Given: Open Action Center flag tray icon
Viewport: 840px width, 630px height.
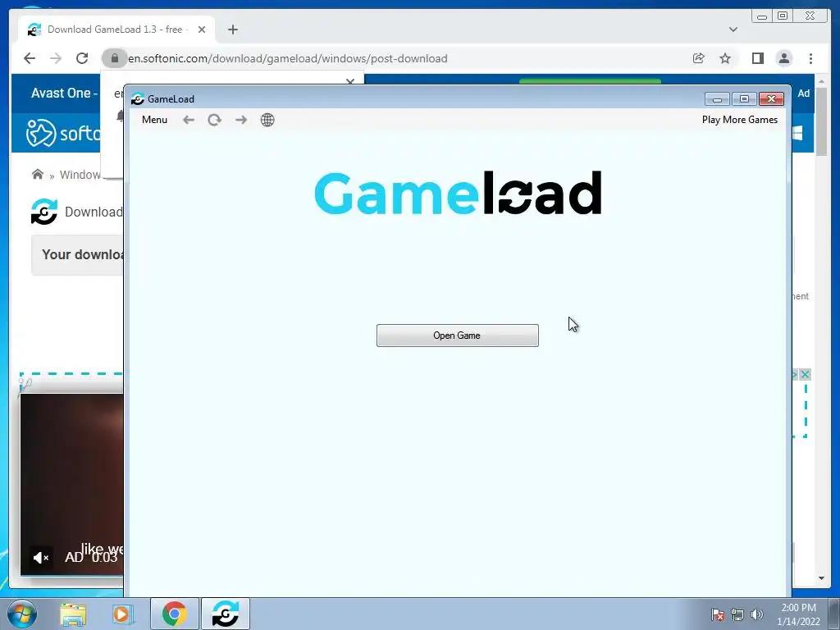Looking at the screenshot, I should pos(718,614).
